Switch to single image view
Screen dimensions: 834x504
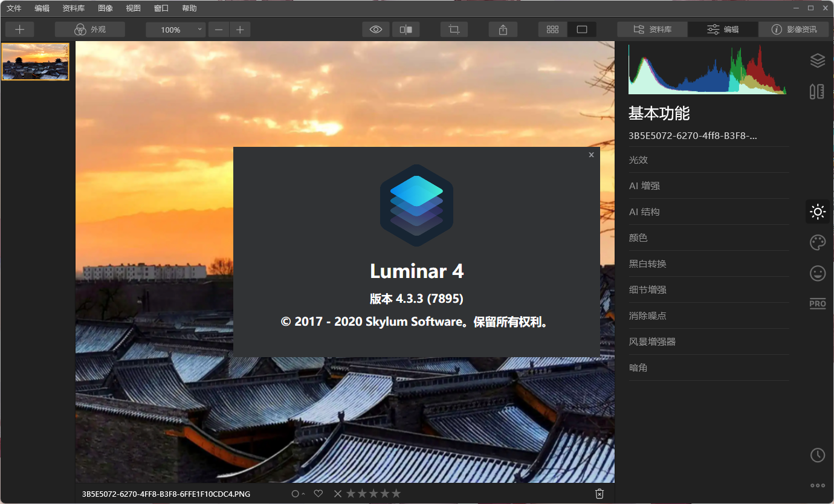click(x=582, y=30)
